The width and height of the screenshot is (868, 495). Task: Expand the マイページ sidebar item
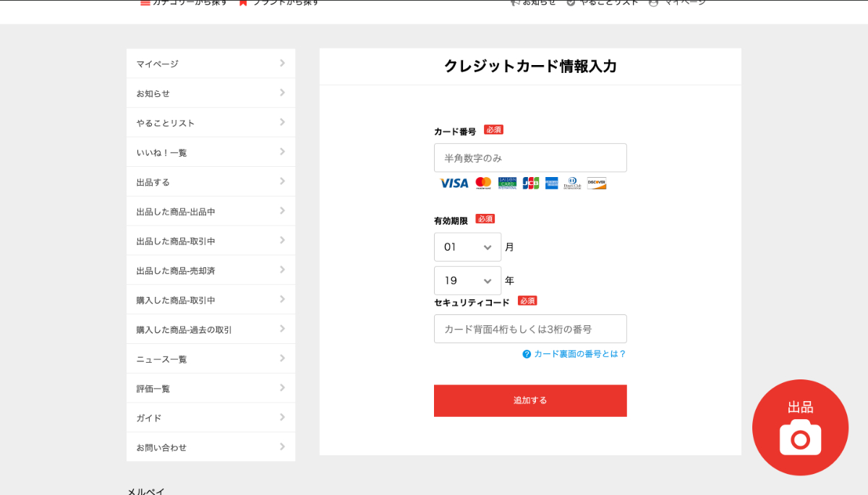(x=210, y=64)
